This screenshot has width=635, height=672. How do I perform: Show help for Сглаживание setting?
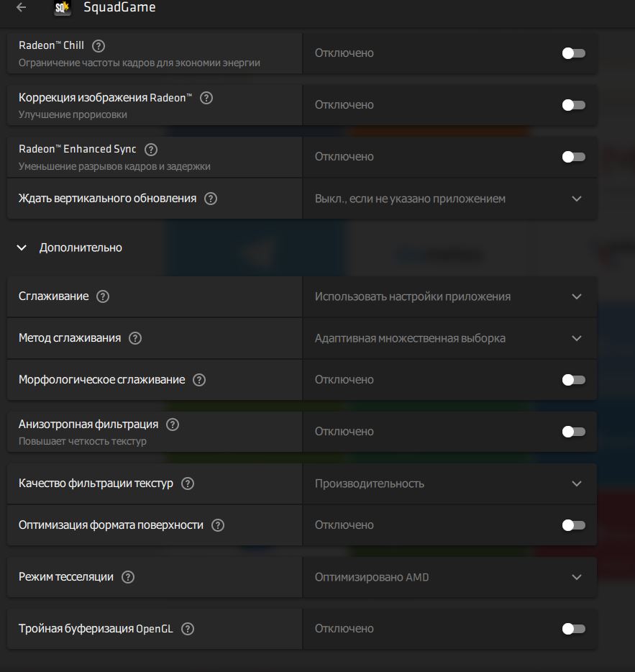coord(103,296)
